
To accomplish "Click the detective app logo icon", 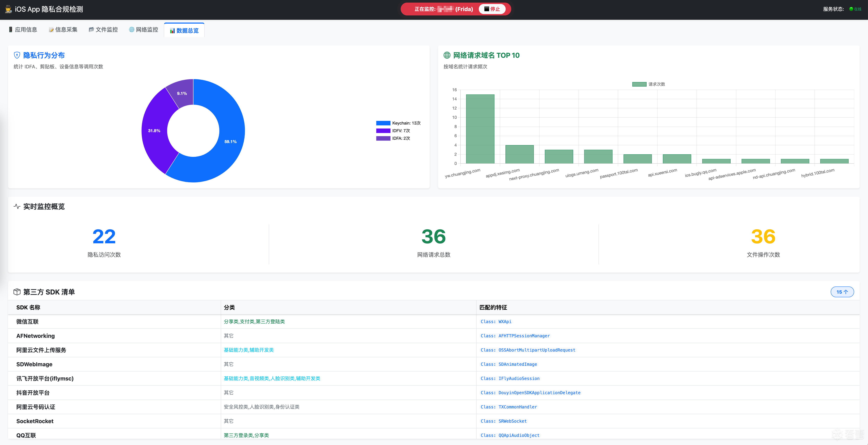I will (9, 9).
